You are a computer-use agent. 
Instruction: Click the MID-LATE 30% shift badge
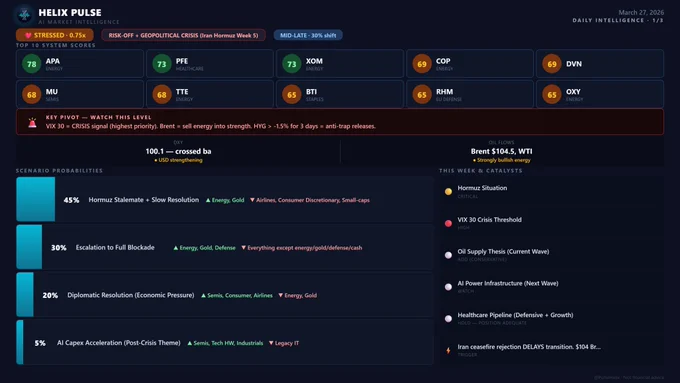click(x=308, y=35)
